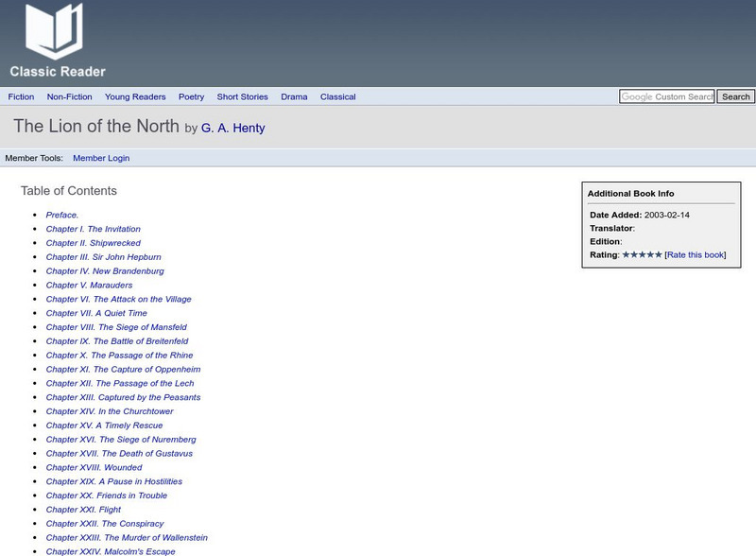This screenshot has height=556, width=756.
Task: Read Chapter VI. The Attack on the Village
Action: coord(119,299)
